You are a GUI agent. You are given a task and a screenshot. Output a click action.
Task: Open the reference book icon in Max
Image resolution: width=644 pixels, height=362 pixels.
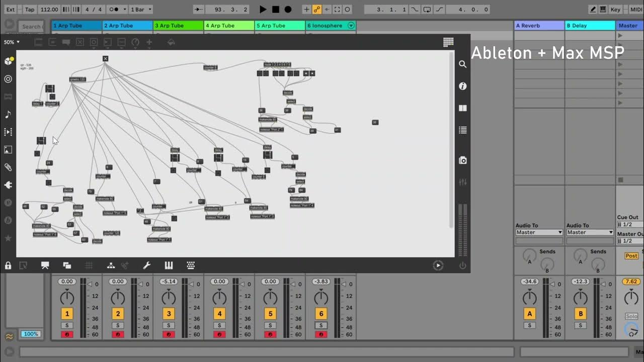462,108
